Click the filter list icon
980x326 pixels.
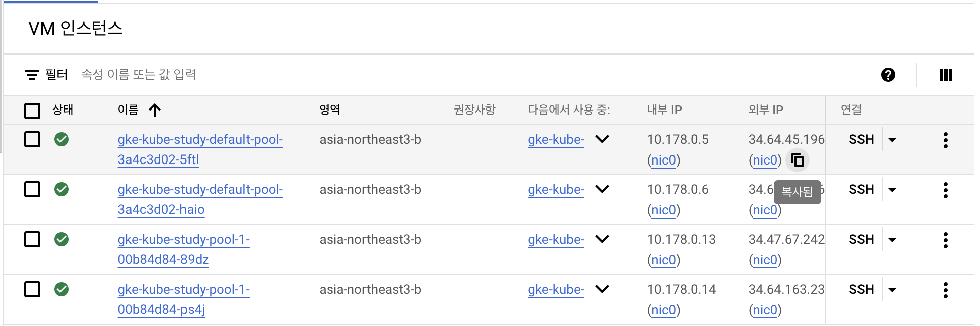click(32, 75)
